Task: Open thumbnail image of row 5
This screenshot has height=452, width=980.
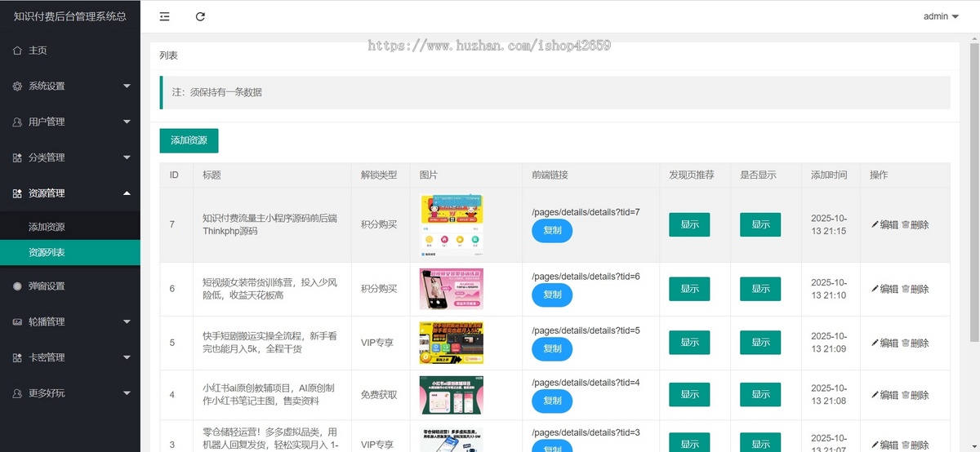Action: (x=452, y=343)
